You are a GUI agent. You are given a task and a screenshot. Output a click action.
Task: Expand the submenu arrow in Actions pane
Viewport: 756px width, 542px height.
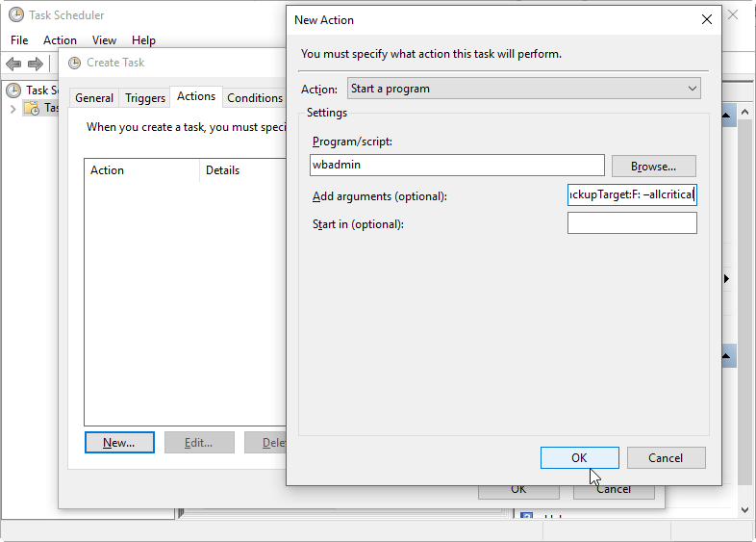726,278
